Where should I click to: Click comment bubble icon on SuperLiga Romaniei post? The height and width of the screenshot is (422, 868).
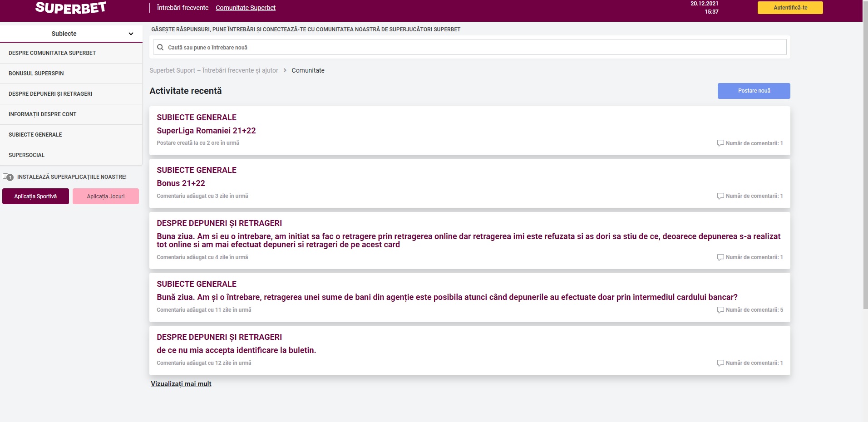[x=720, y=143]
